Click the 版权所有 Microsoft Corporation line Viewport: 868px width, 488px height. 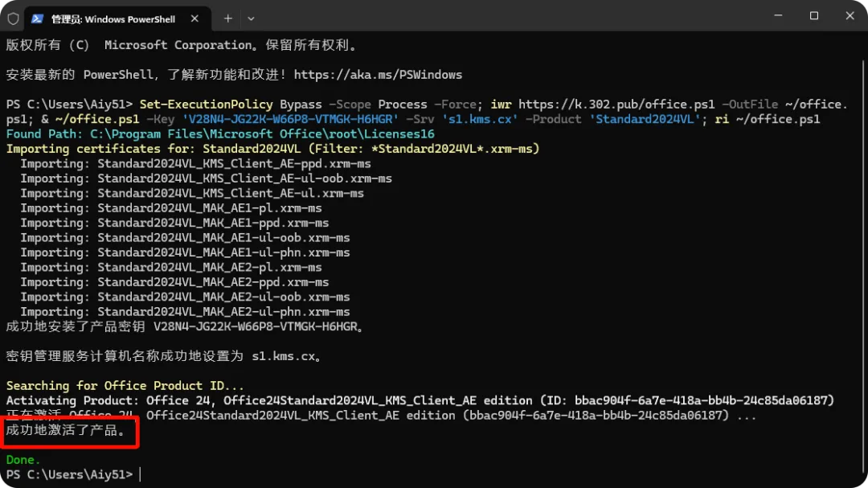(x=182, y=45)
